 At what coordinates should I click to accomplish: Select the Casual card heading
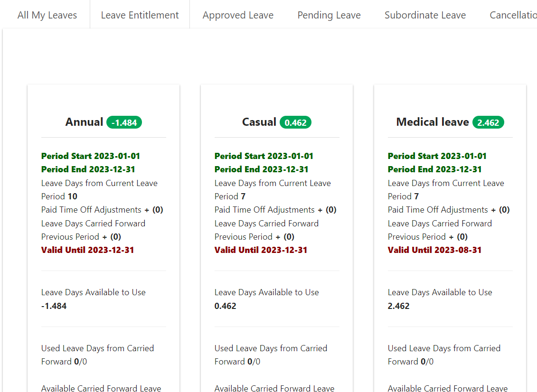pos(259,122)
